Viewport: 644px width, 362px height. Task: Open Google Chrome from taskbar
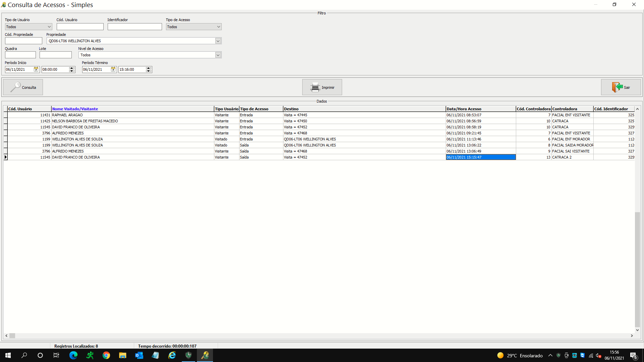point(106,355)
